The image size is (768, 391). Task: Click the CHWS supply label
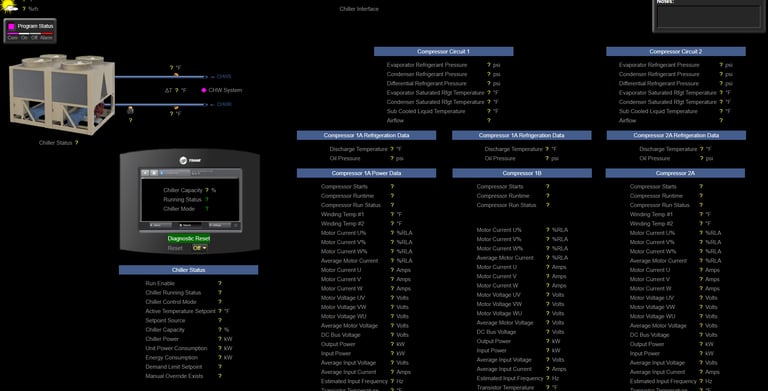coord(224,77)
